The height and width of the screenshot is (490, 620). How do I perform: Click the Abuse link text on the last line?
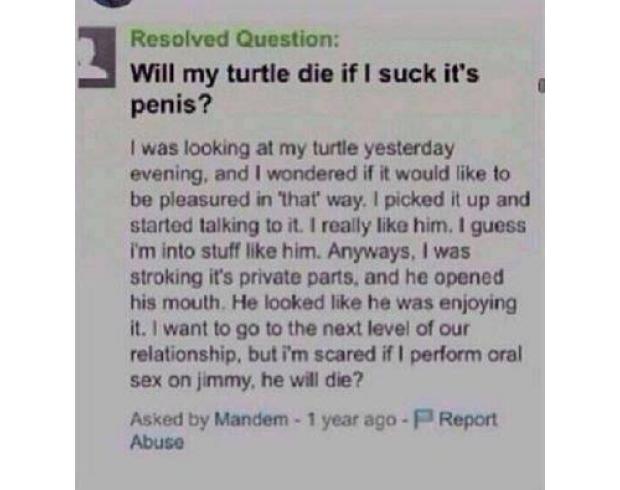157,442
